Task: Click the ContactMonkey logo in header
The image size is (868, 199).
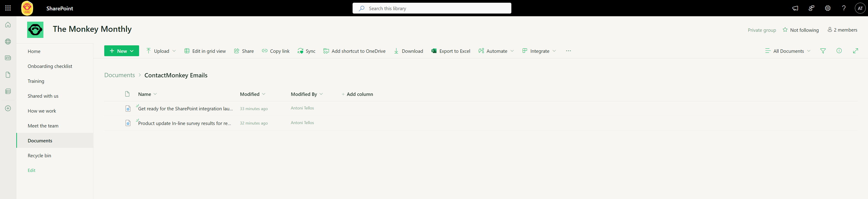Action: point(27,8)
